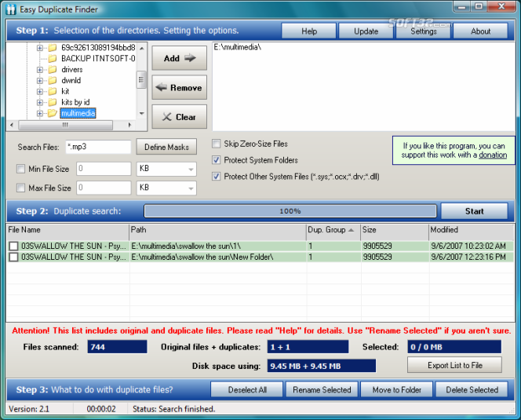Uncheck Protect Other System Files option
Viewport: 521px width, 420px height.
(x=217, y=177)
